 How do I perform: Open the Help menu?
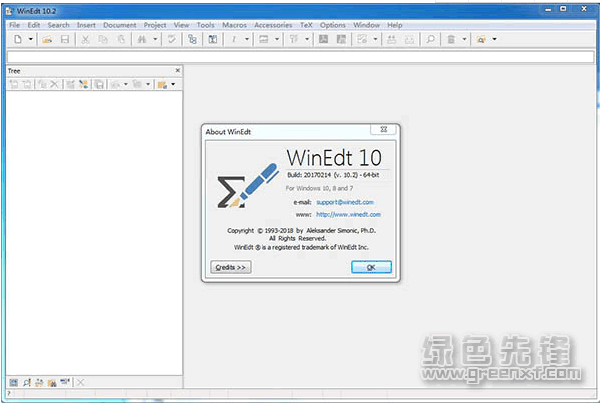pos(395,25)
